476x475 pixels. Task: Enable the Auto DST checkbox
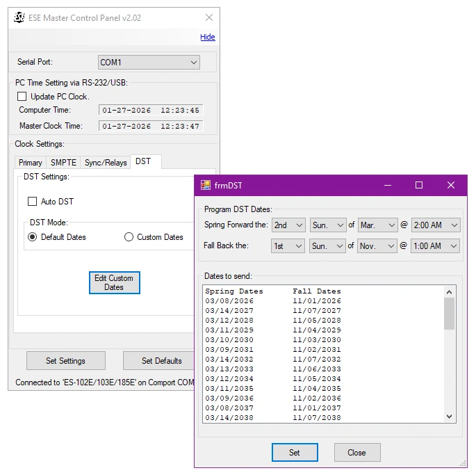pyautogui.click(x=32, y=201)
